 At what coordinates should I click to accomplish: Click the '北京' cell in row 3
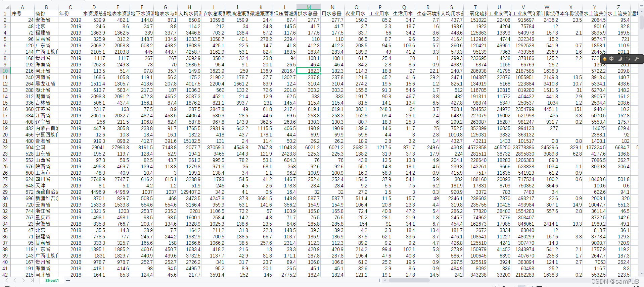click(x=46, y=26)
